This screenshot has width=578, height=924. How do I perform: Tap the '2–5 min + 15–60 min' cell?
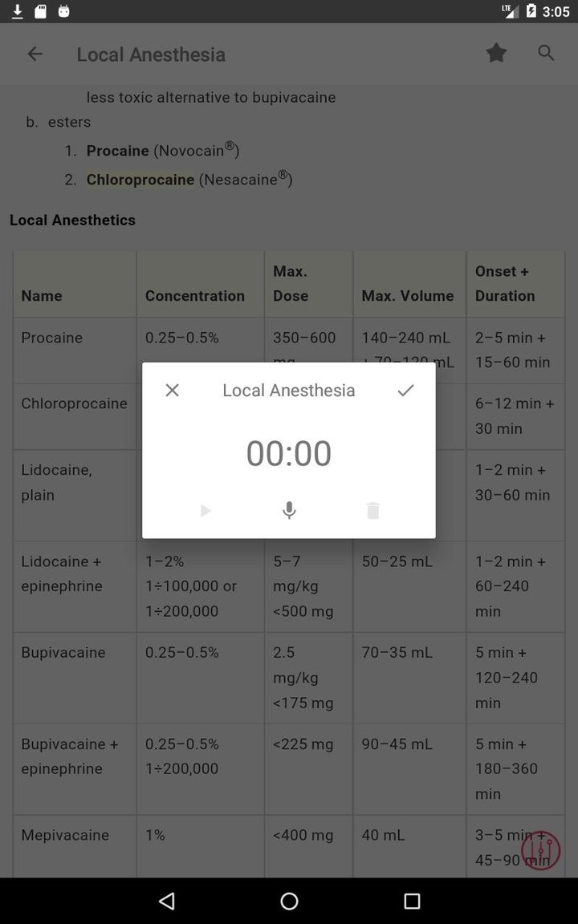515,350
